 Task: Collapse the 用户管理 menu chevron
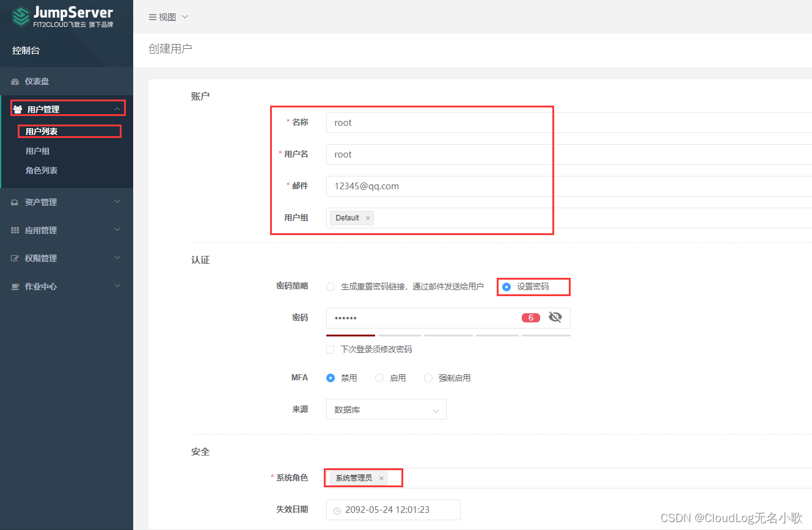click(117, 109)
